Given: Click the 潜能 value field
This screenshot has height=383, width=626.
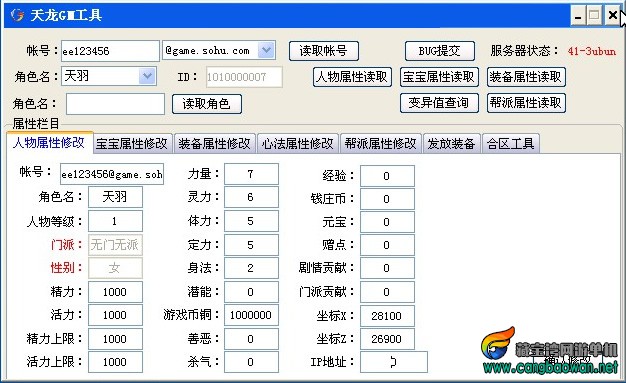Looking at the screenshot, I should (x=251, y=292).
